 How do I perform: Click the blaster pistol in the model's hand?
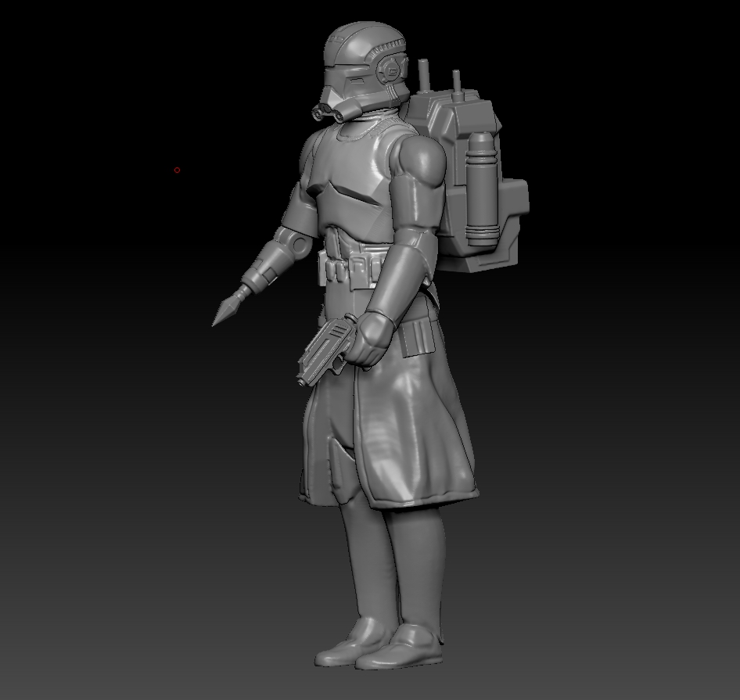[325, 350]
